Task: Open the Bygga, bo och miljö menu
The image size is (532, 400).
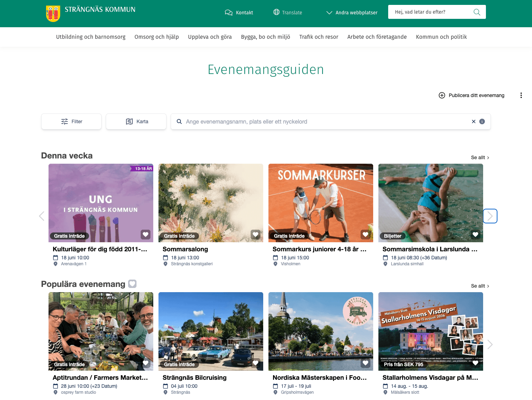Action: [x=266, y=37]
